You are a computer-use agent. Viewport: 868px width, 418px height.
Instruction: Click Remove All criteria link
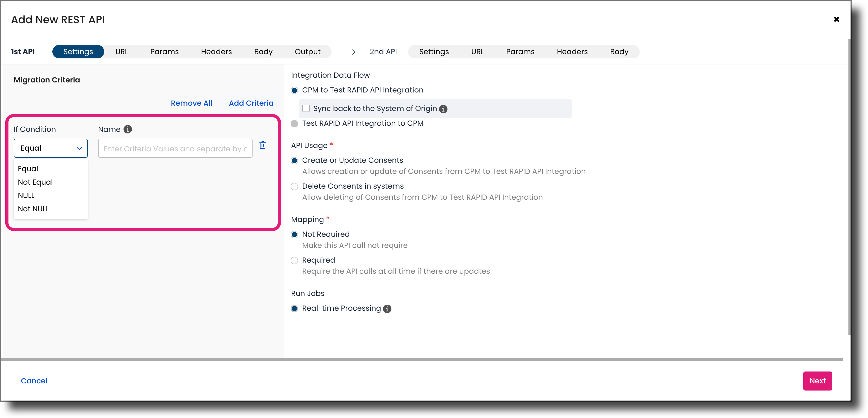[191, 103]
